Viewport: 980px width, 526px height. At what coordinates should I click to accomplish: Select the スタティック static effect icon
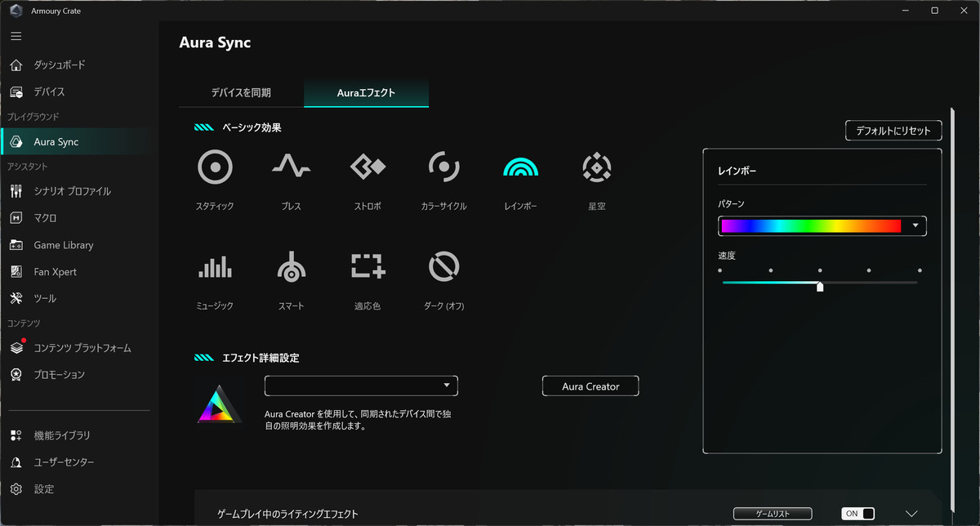pos(215,167)
